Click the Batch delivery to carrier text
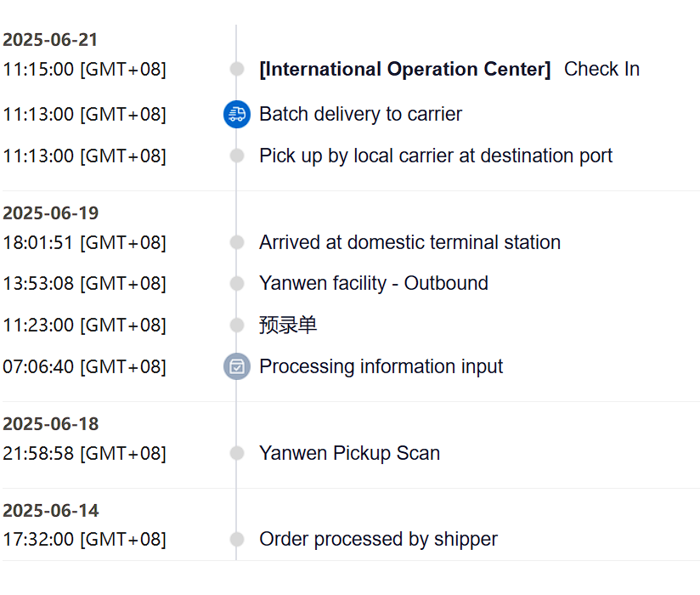The image size is (700, 595). (x=360, y=114)
